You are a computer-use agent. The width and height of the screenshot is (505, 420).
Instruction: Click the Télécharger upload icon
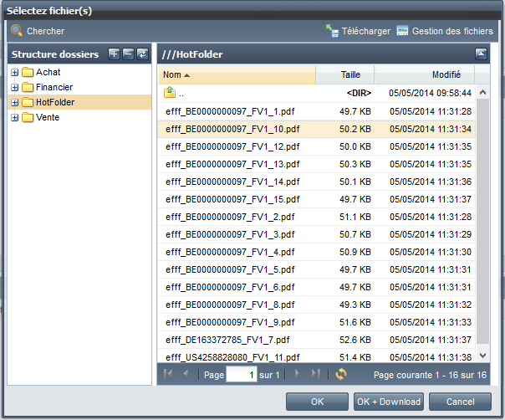point(332,31)
